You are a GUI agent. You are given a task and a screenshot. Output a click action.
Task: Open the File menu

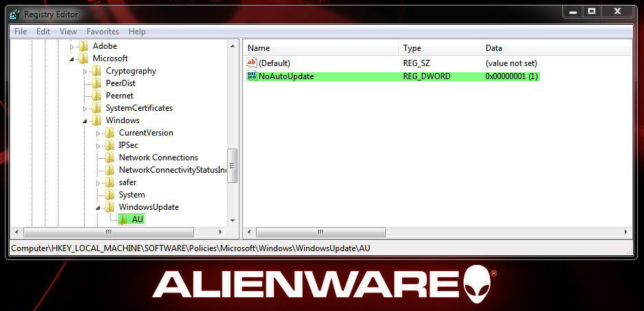(21, 32)
